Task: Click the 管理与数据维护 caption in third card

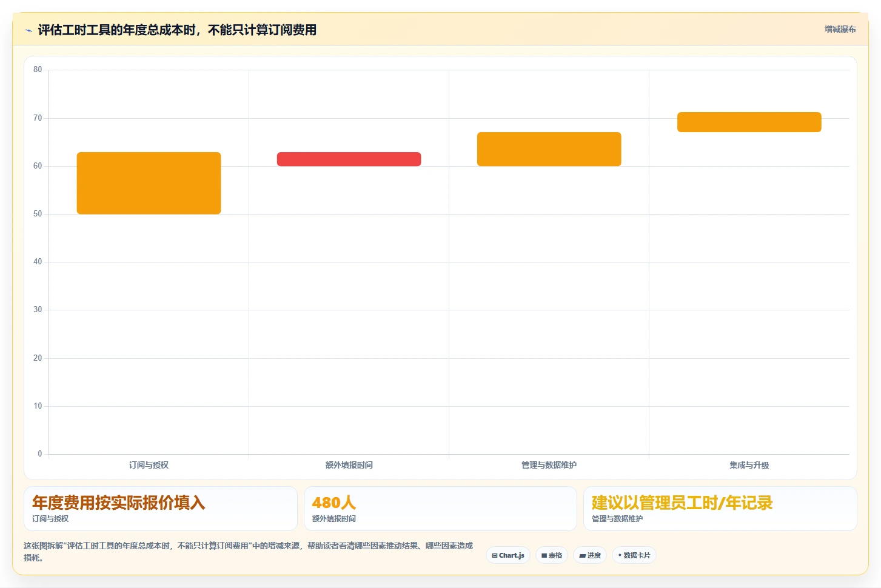Action: pyautogui.click(x=617, y=519)
